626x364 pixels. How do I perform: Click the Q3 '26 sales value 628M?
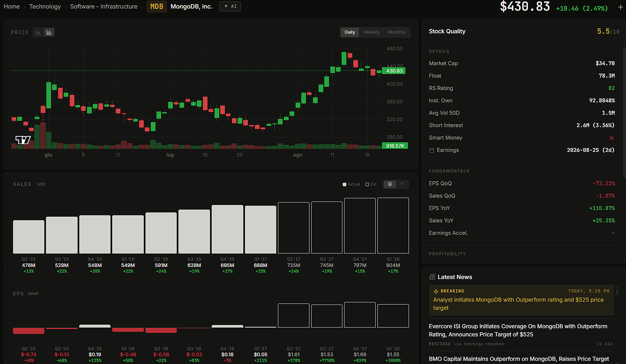click(194, 265)
